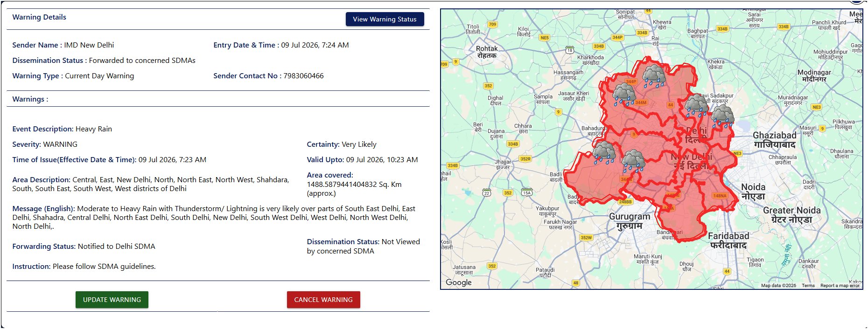Click the CANCEL WARNING button
The height and width of the screenshot is (329, 868).
323,300
